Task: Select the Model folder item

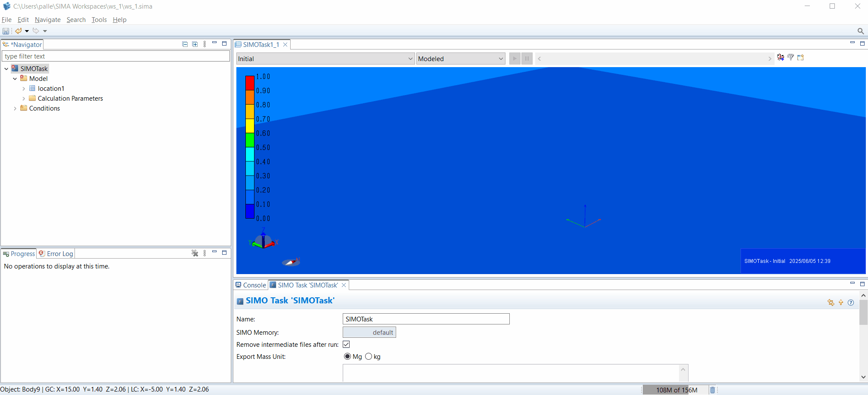Action: click(x=38, y=79)
